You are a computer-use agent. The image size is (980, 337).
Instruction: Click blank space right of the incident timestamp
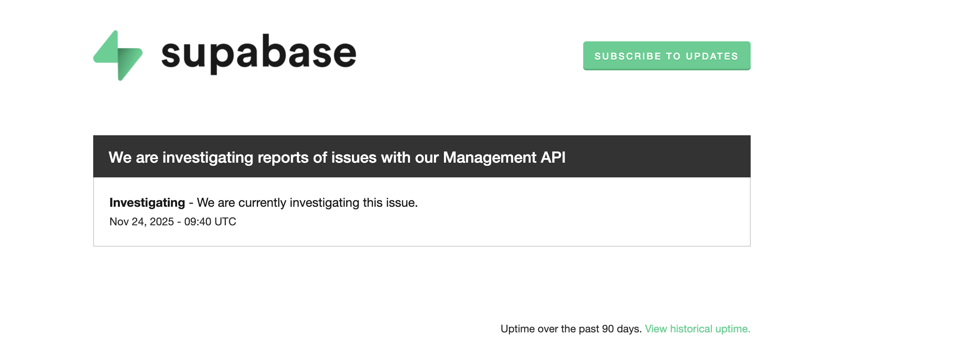coord(464,221)
